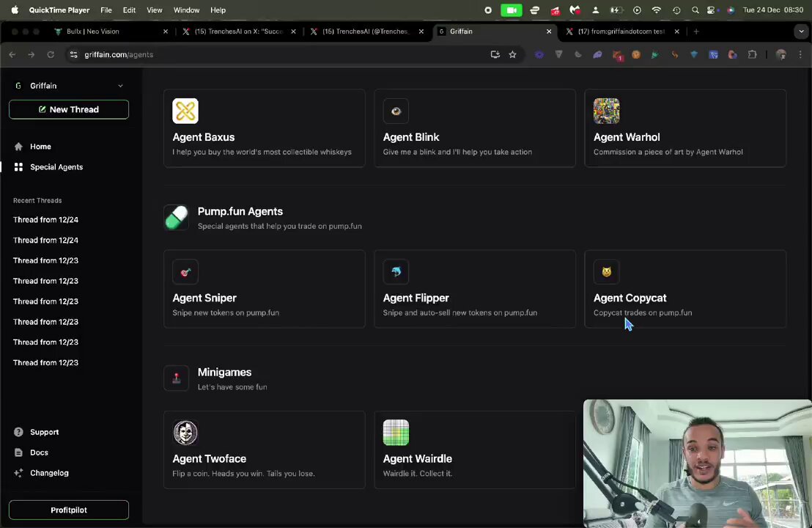Click the Tue 24 Dec clock

click(773, 10)
